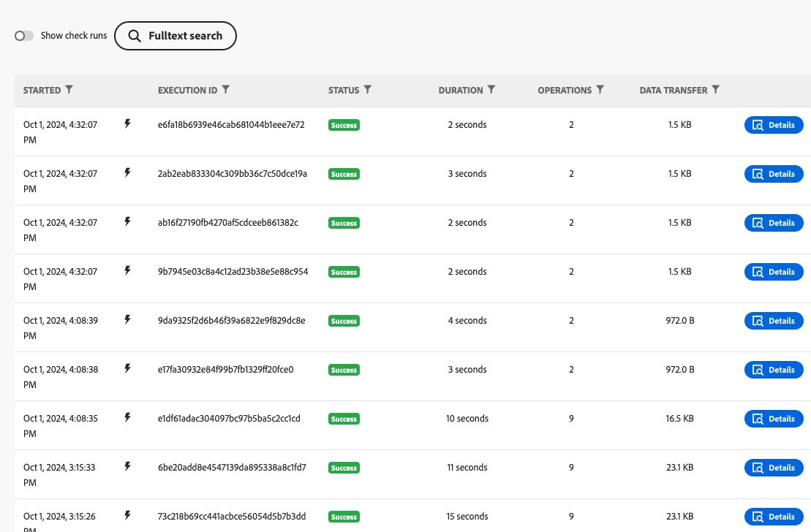Select execution ID 9b7945e03c8a4c12ad23b38e5e88c954

pos(233,271)
